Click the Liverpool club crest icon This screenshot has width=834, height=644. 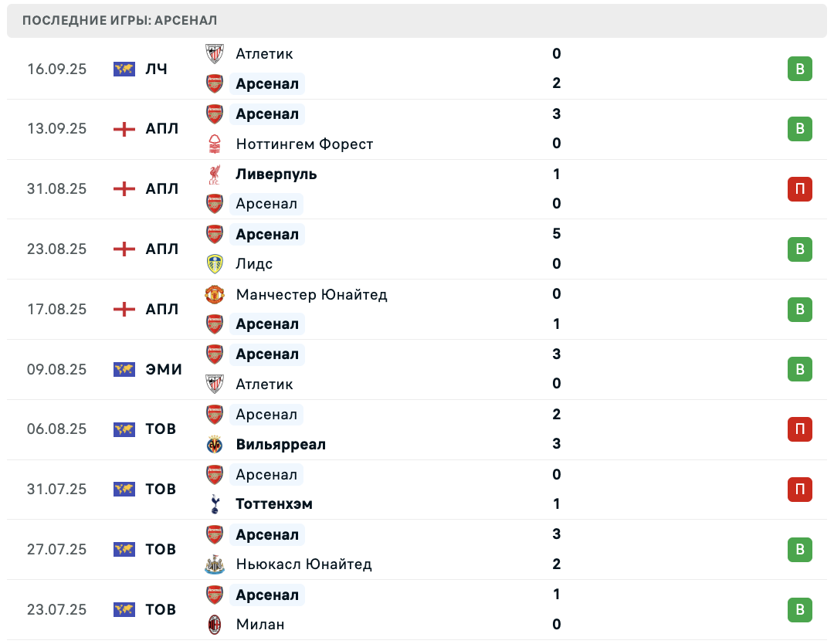coord(215,174)
